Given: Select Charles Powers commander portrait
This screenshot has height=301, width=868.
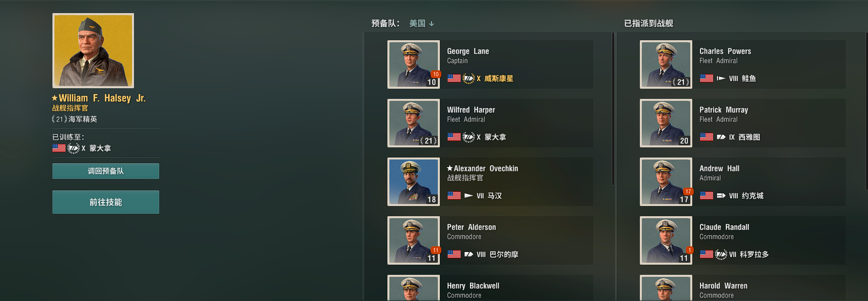Looking at the screenshot, I should click(x=666, y=64).
